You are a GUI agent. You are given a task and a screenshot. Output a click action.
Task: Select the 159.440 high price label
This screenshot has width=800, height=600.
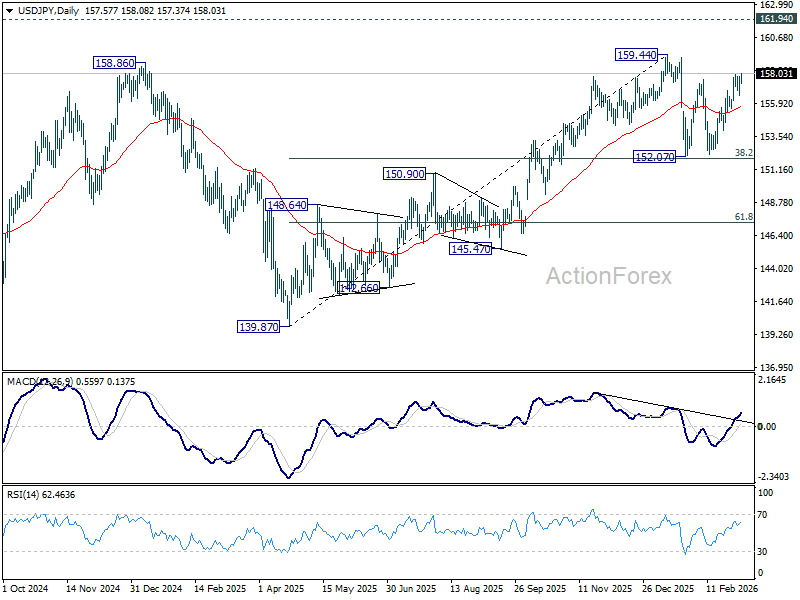pyautogui.click(x=636, y=55)
